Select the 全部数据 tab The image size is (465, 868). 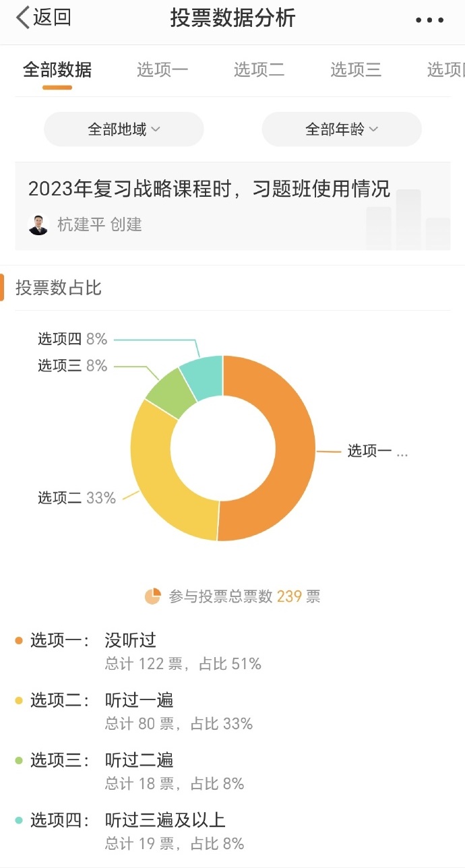click(57, 69)
